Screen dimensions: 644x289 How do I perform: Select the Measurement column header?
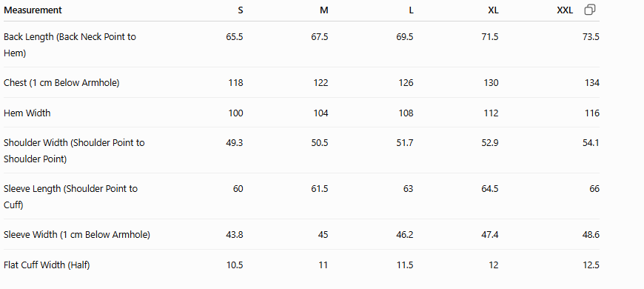(33, 10)
